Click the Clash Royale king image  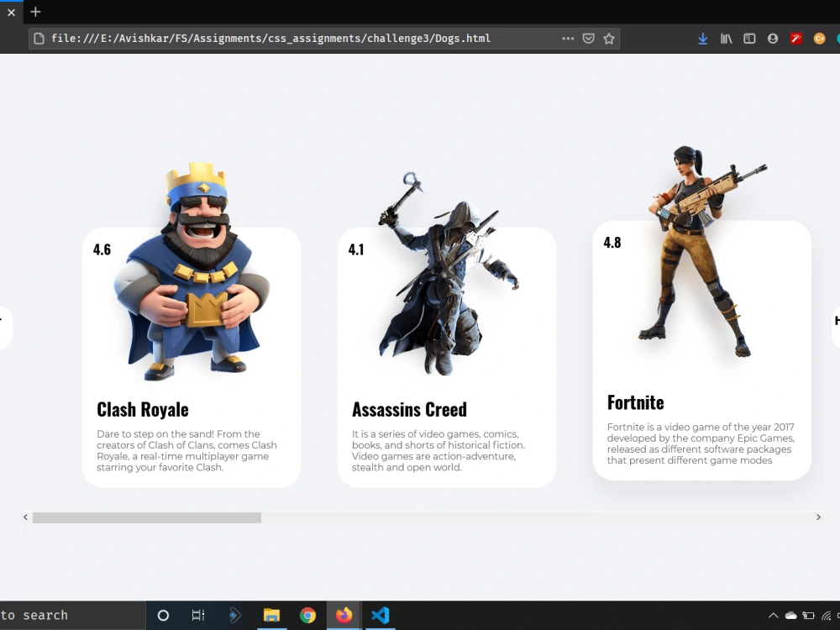point(192,271)
